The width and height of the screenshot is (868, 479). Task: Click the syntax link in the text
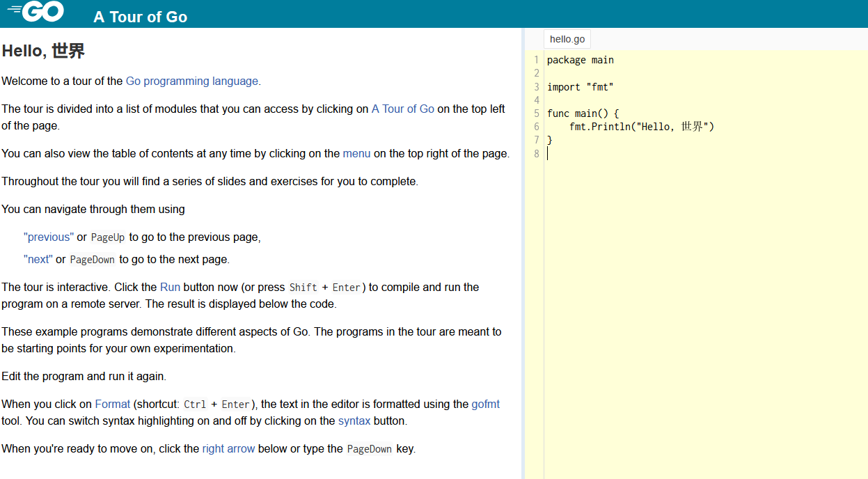pos(354,421)
